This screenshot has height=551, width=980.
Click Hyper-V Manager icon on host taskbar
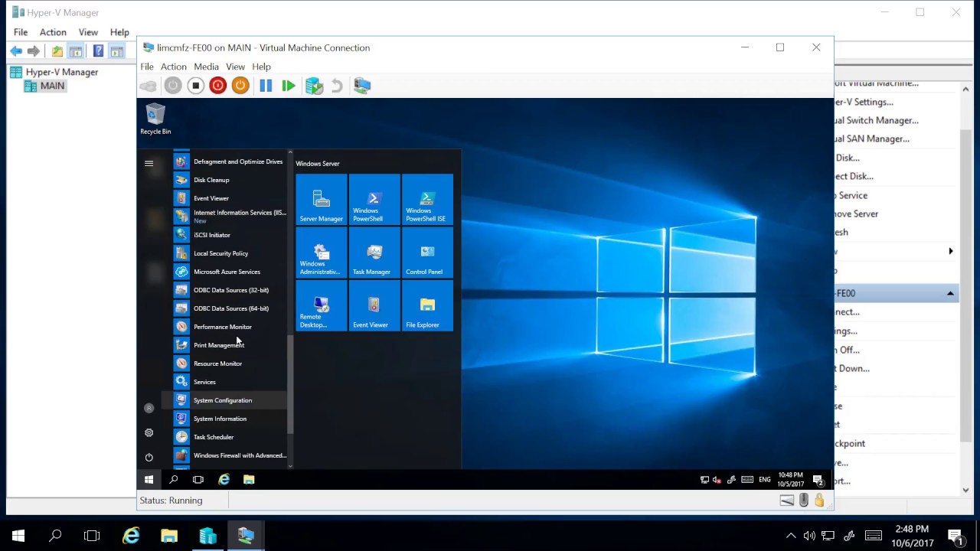[x=208, y=536]
